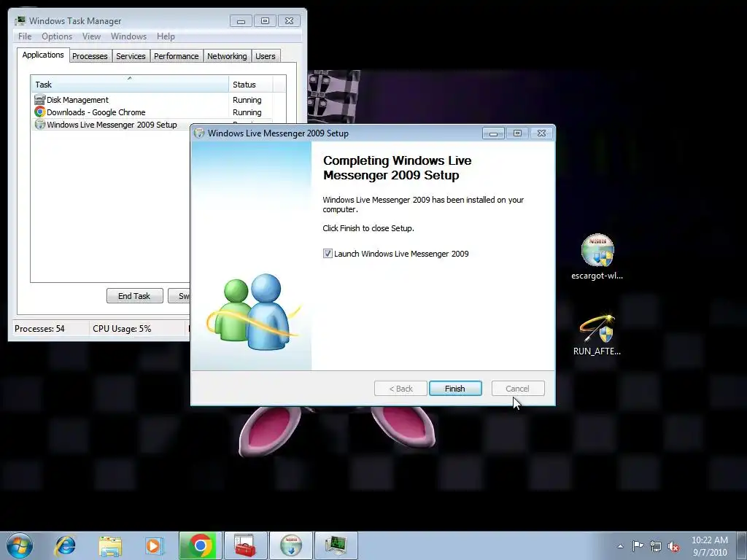Screen dimensions: 747x560
Task: Open the View menu in Task Manager
Action: [x=91, y=36]
